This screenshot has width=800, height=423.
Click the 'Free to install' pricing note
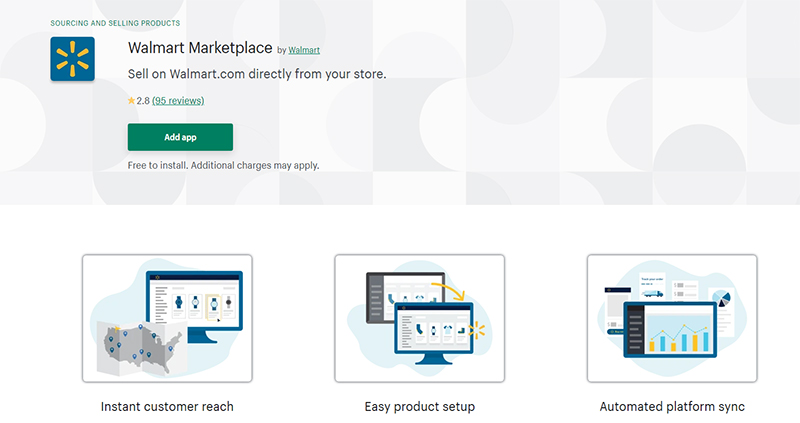point(223,165)
